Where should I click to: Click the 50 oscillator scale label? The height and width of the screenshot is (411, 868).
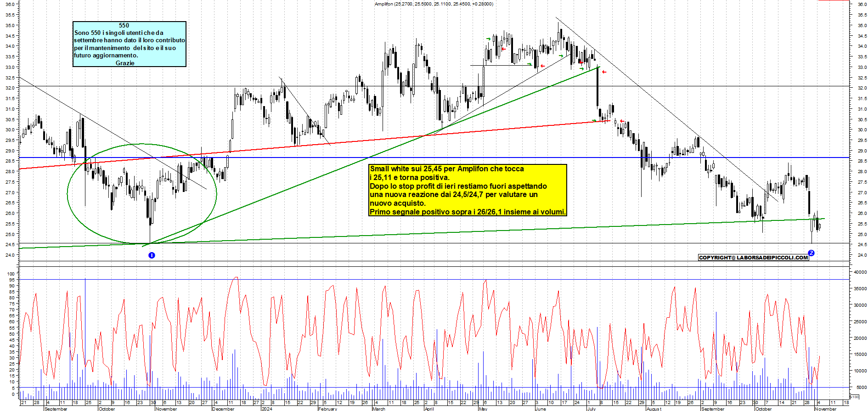[x=12, y=334]
